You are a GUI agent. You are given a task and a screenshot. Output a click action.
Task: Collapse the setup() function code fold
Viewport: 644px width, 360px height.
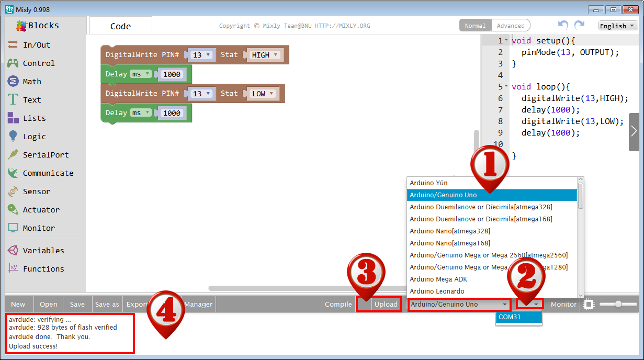[506, 40]
